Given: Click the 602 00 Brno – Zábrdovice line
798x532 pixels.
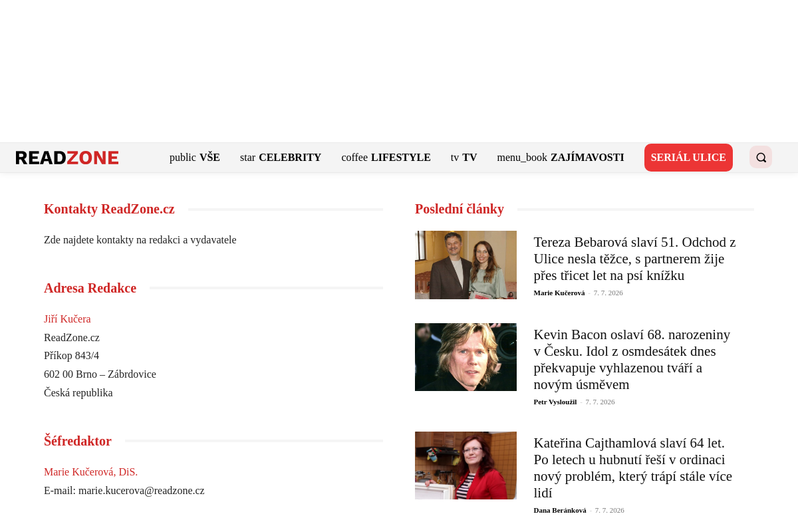Looking at the screenshot, I should click(100, 374).
